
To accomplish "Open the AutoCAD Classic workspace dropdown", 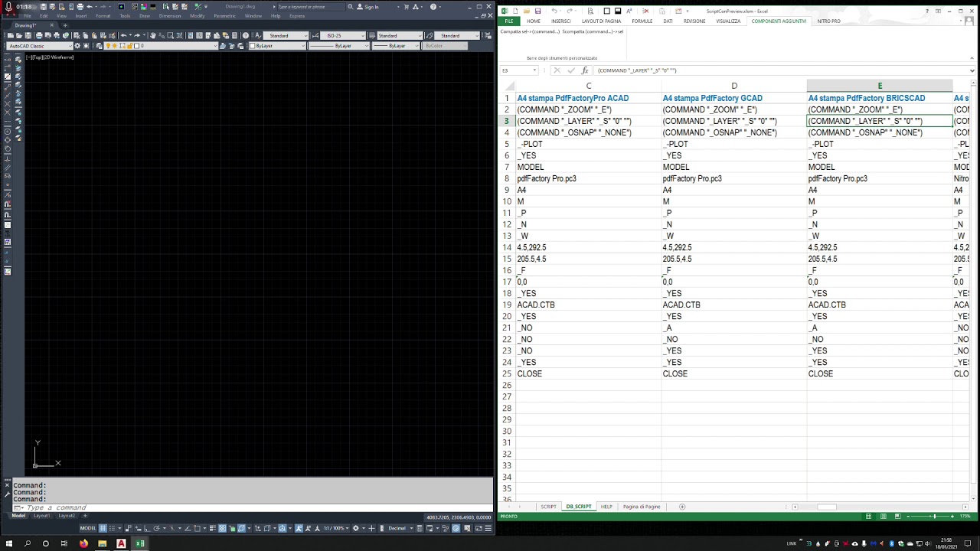I will pos(40,46).
